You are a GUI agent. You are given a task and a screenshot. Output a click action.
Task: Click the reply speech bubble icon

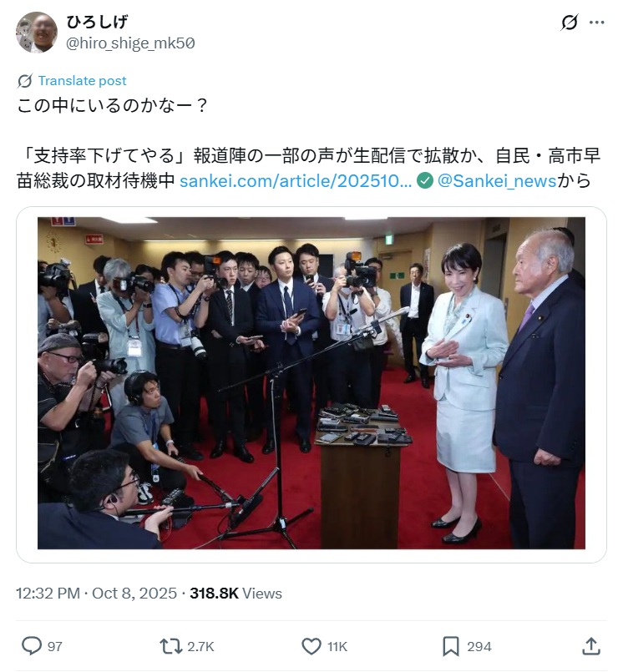(32, 646)
